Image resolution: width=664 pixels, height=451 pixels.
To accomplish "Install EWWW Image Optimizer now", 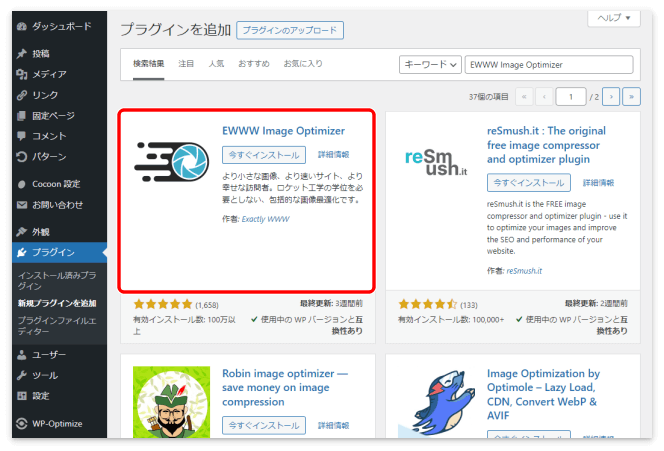I will [x=264, y=155].
